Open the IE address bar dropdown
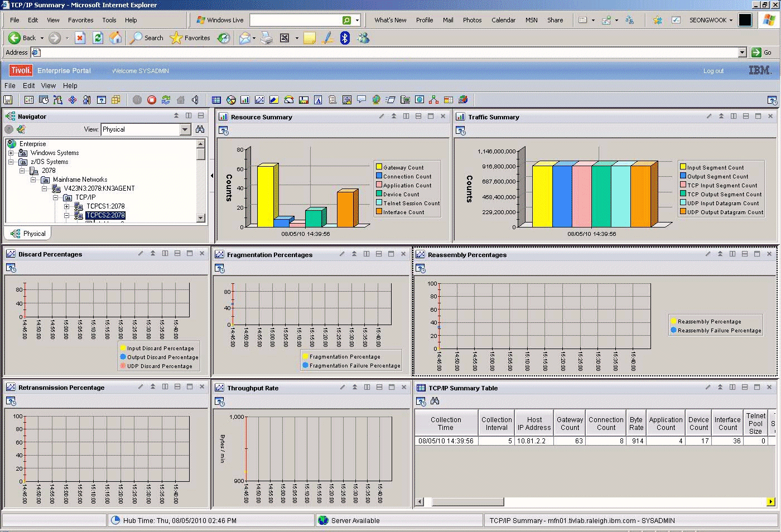Screen dimensions: 781x532 click(743, 52)
